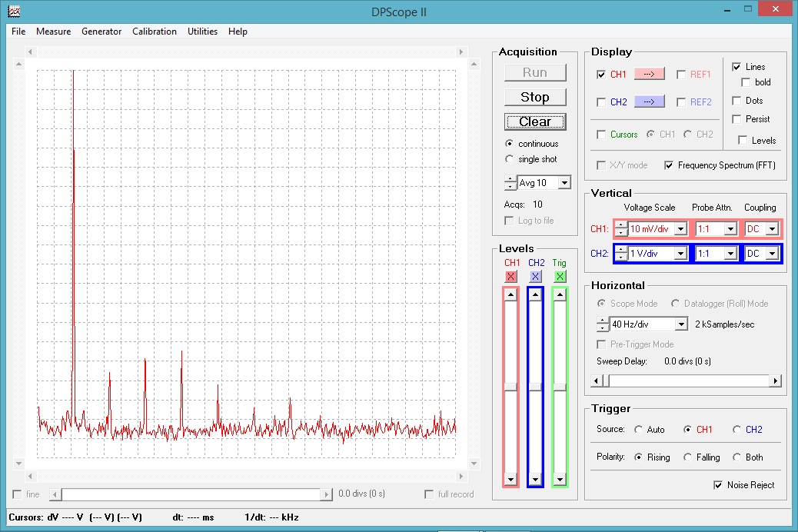Viewport: 798px width, 532px height.
Task: Open the Avg 10 averaging dropdown
Action: pos(564,183)
